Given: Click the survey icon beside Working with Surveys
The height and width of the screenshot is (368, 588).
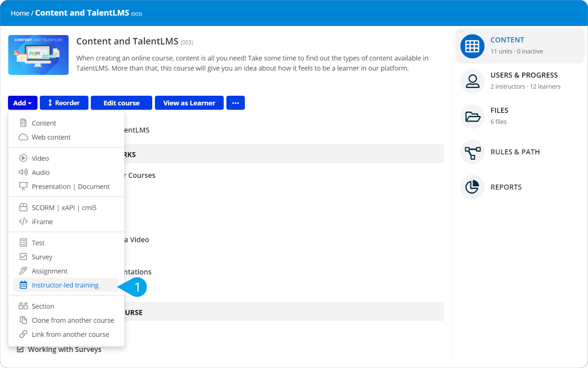Looking at the screenshot, I should 21,349.
